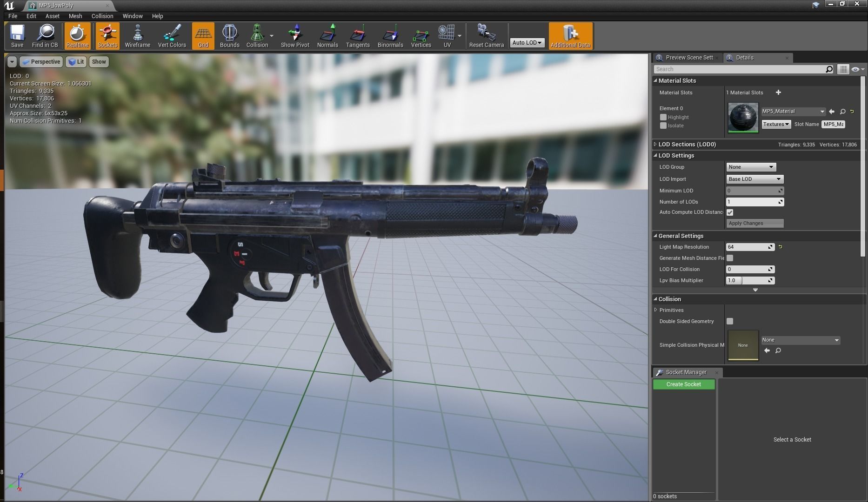Viewport: 868px width, 502px height.
Task: Switch to Preview Scene Settings tab
Action: point(688,58)
